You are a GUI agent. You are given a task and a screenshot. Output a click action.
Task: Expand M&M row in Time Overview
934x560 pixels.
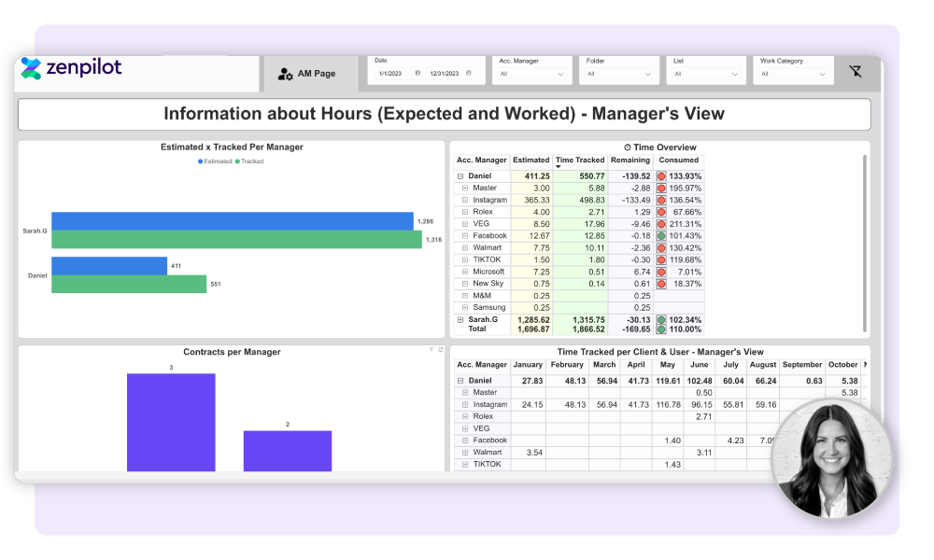click(x=465, y=296)
